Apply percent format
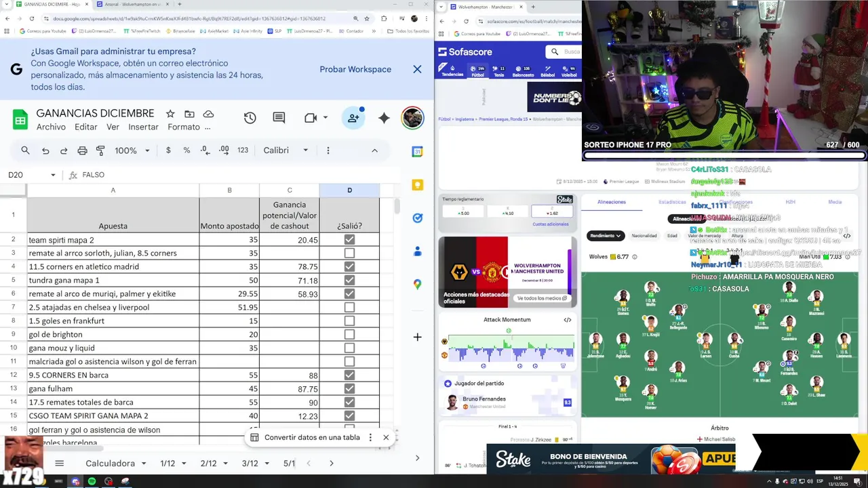This screenshot has width=868, height=488. 186,150
